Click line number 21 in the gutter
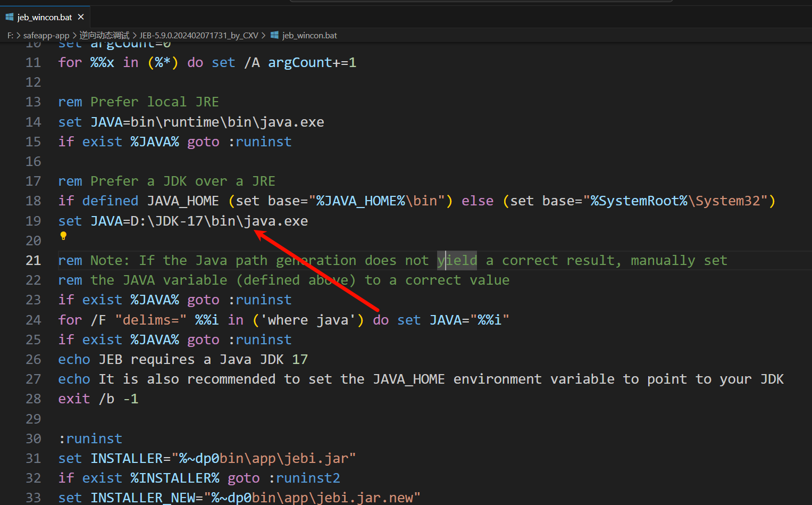The width and height of the screenshot is (812, 505). (x=33, y=260)
